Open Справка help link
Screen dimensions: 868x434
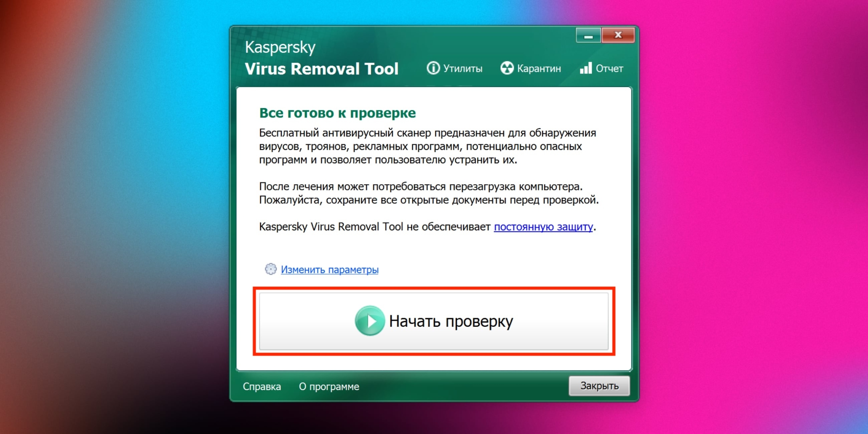tap(262, 387)
